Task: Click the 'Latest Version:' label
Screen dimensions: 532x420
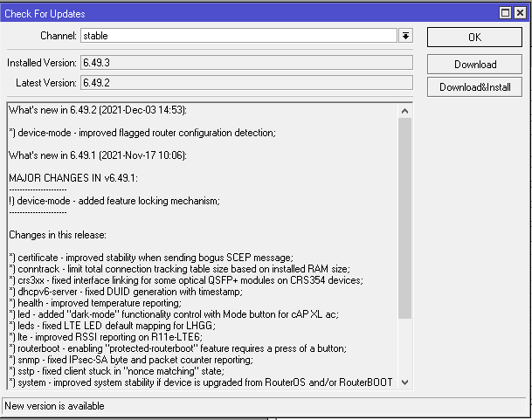Action: (46, 83)
